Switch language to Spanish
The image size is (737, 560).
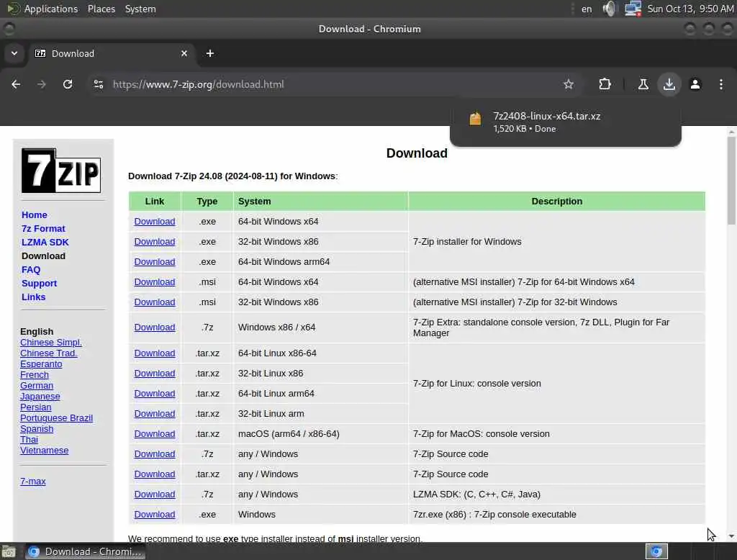(x=37, y=429)
